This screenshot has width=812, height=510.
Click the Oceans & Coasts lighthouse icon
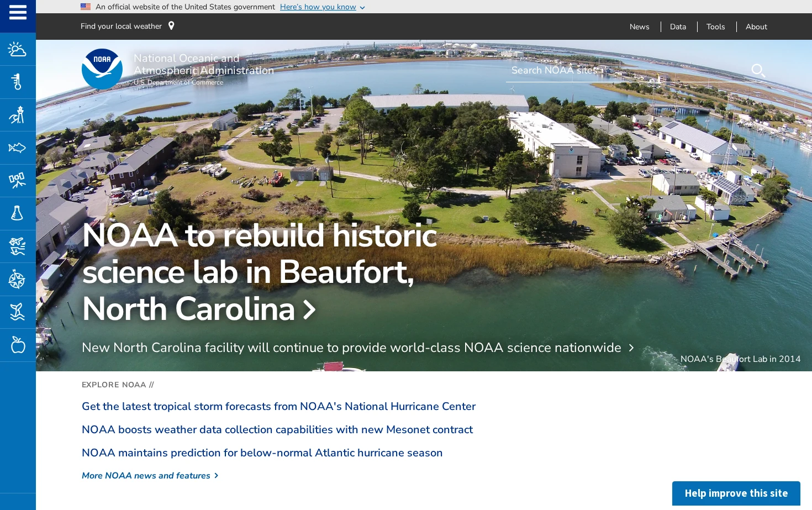click(17, 115)
